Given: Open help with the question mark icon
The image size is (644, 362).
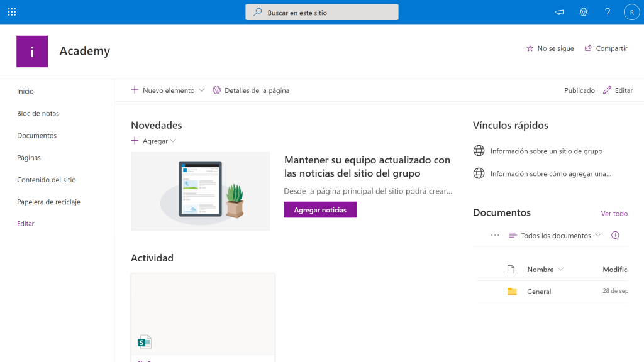Looking at the screenshot, I should click(607, 11).
